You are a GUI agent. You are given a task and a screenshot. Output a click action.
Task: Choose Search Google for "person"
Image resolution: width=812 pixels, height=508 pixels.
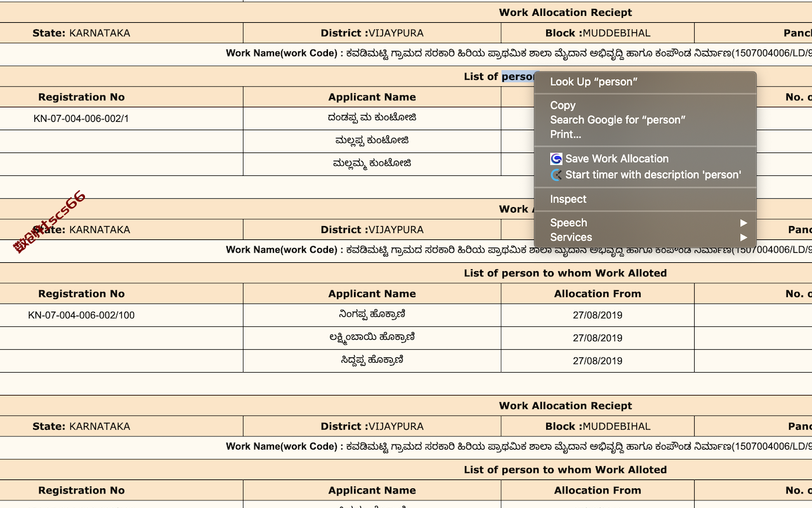click(645, 120)
